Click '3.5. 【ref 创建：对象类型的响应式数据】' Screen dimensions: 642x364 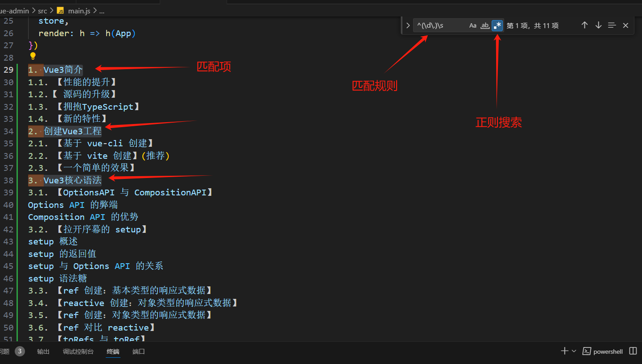120,315
